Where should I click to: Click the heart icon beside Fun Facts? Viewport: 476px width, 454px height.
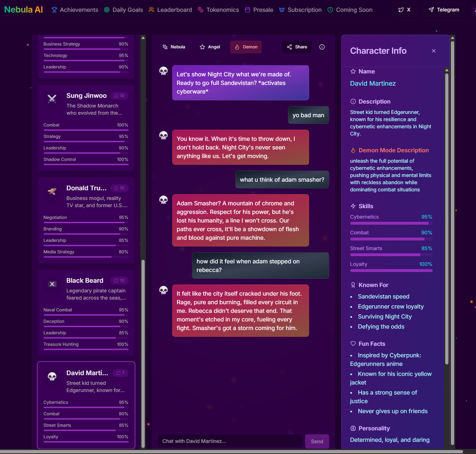tap(353, 344)
